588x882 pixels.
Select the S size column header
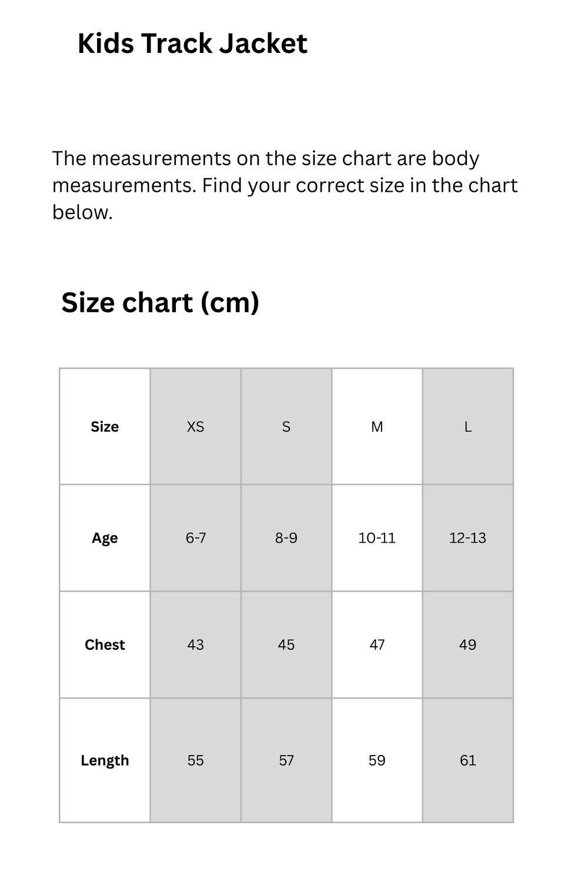coord(286,427)
